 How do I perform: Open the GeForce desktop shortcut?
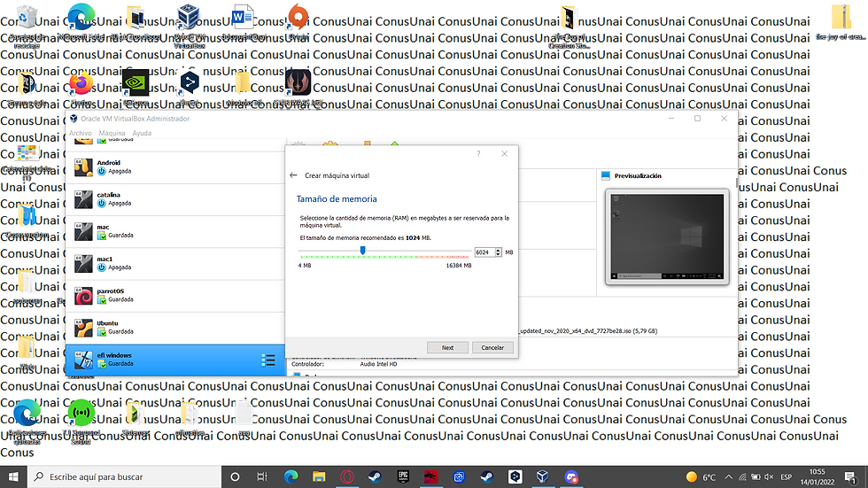click(136, 89)
